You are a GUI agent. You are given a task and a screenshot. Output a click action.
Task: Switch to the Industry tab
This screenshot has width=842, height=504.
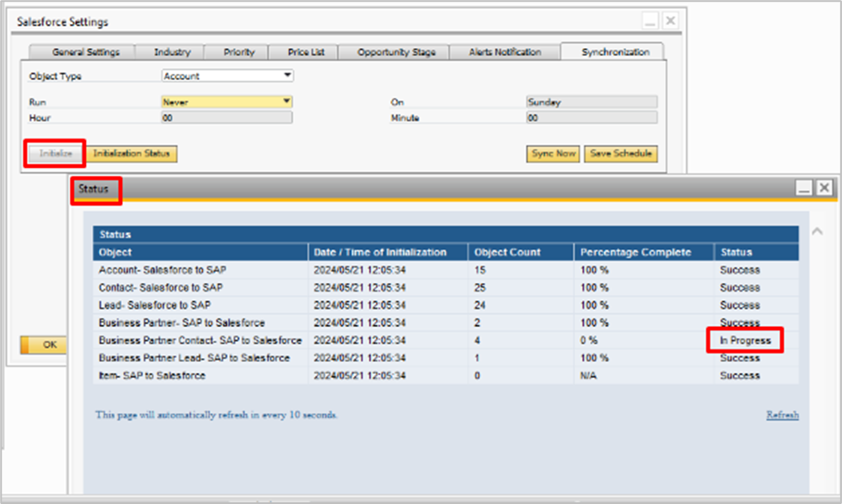(x=172, y=52)
